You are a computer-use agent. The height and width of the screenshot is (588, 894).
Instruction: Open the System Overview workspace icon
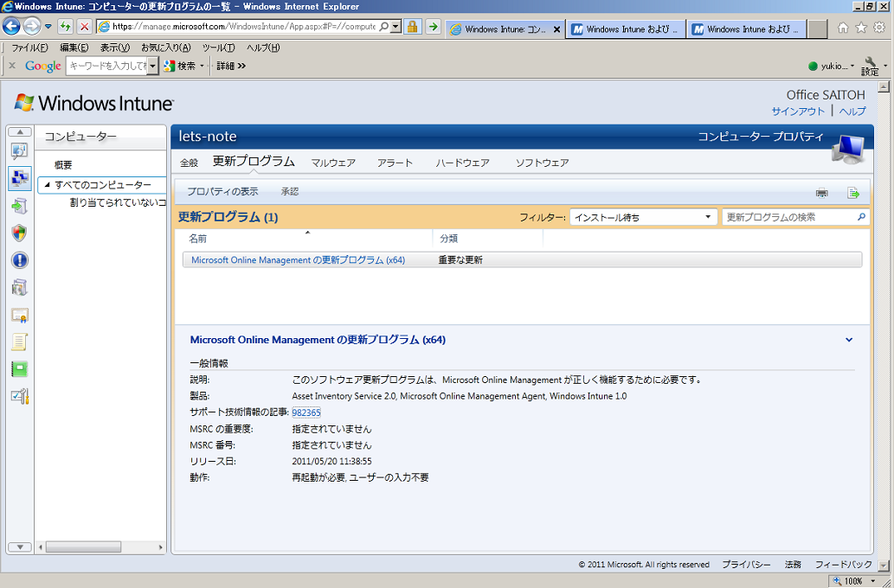(19, 151)
